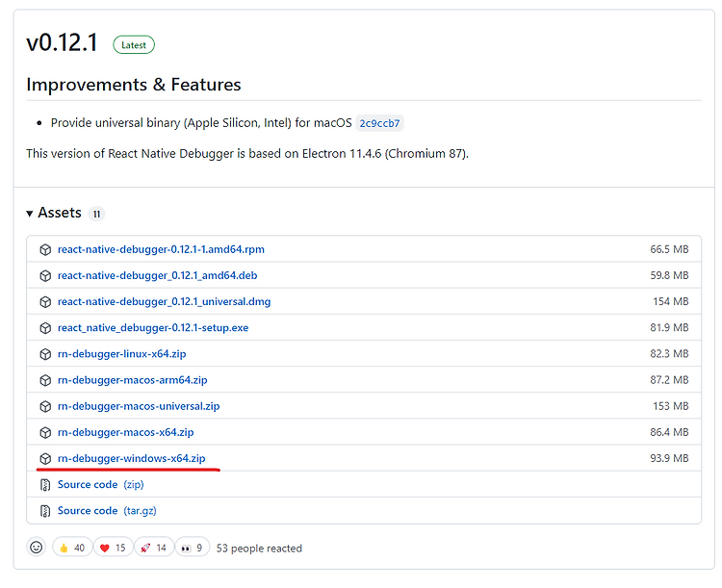Screen dimensions: 722x588
Task: Click file-zip icon beside Source code (tar.gz)
Action: pos(45,511)
